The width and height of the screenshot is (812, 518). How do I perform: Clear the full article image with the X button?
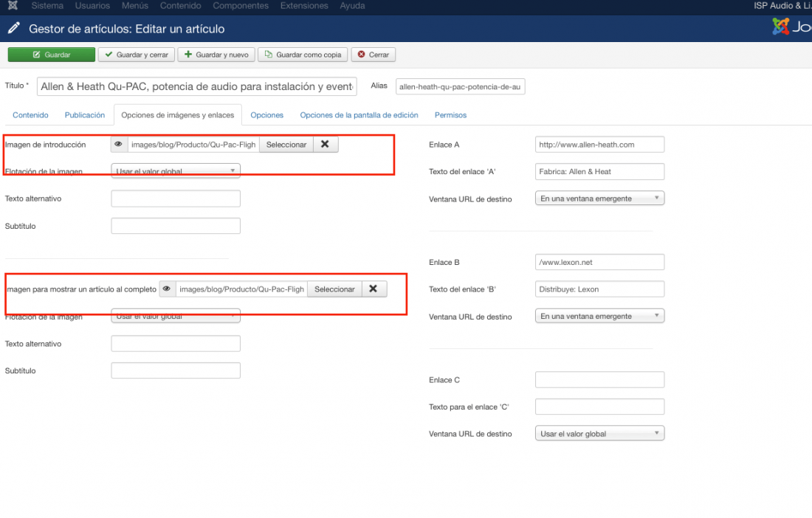pos(374,289)
